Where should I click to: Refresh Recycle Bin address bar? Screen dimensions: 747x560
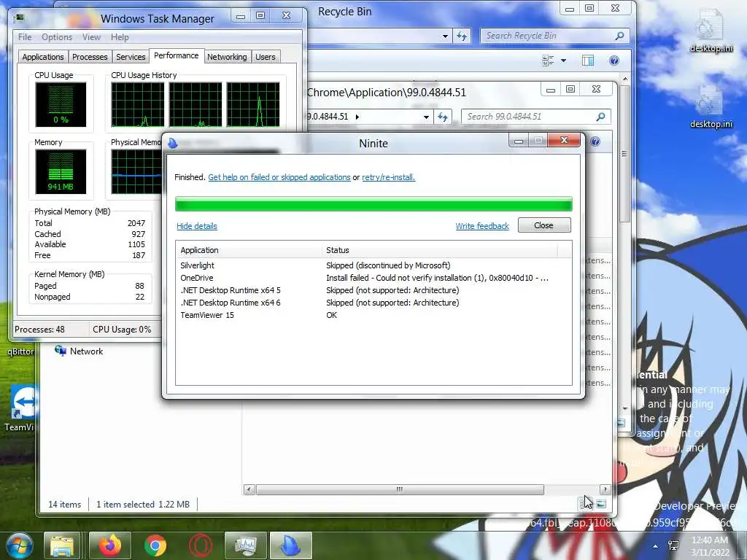click(x=462, y=36)
